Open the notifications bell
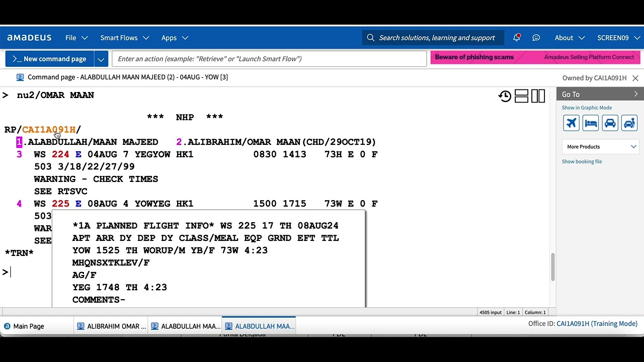The width and height of the screenshot is (644, 362). [x=517, y=38]
